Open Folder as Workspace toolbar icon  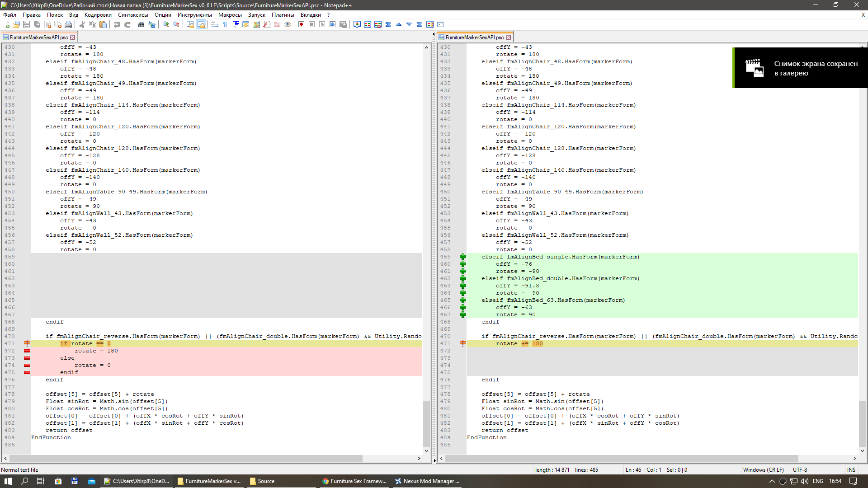[277, 24]
